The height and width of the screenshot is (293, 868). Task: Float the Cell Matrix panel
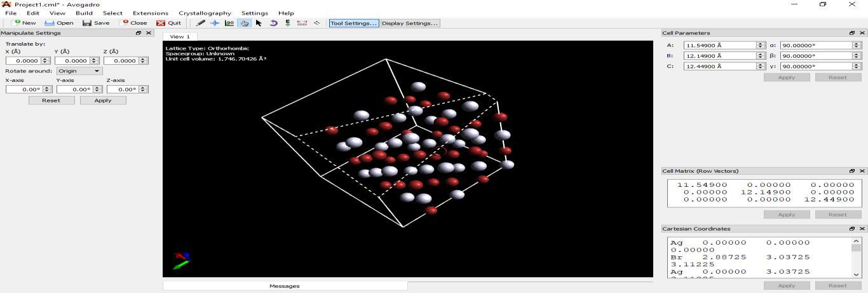[852, 171]
